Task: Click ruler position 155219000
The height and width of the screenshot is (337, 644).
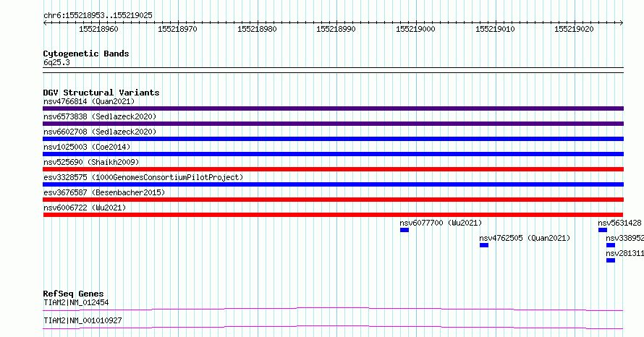Action: point(415,29)
